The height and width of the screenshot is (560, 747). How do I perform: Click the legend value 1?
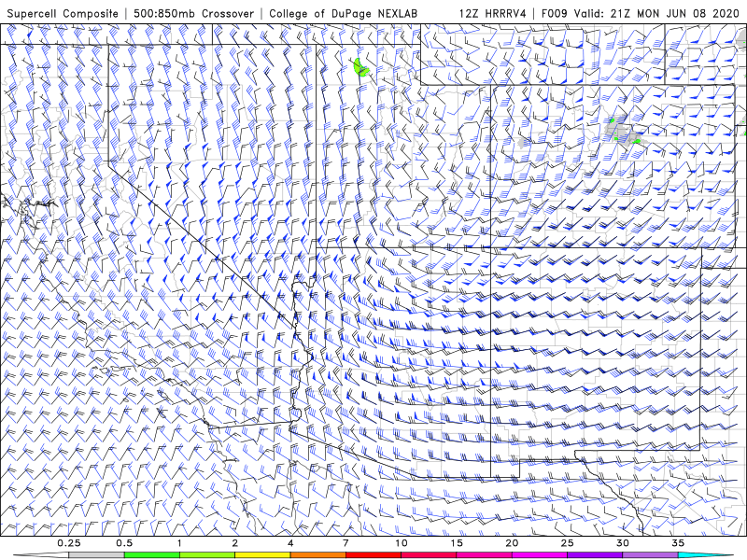179,543
